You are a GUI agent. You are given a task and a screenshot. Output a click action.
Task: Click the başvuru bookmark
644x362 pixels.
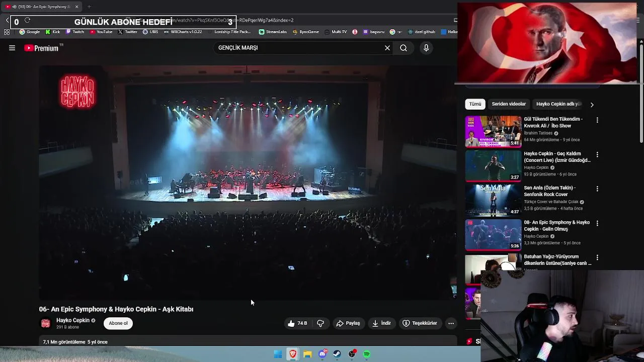point(373,32)
